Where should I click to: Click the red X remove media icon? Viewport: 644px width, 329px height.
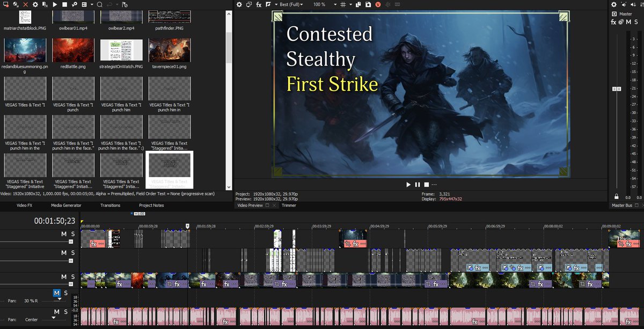click(x=25, y=4)
